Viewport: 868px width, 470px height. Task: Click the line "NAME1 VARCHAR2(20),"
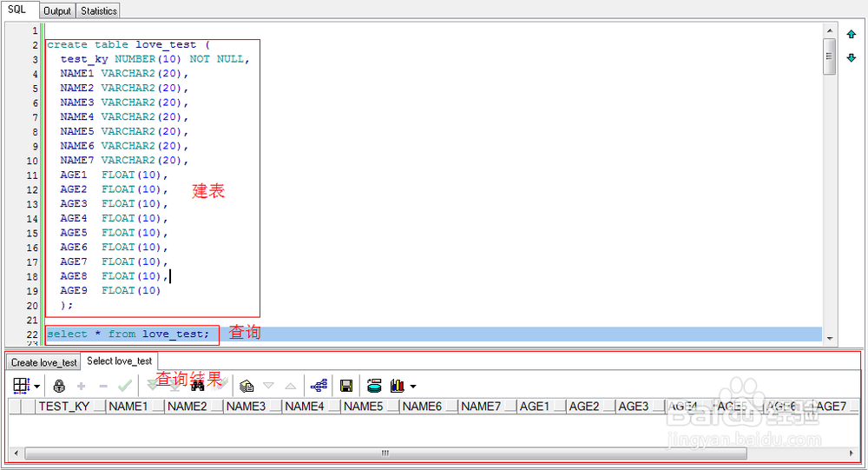tap(124, 74)
